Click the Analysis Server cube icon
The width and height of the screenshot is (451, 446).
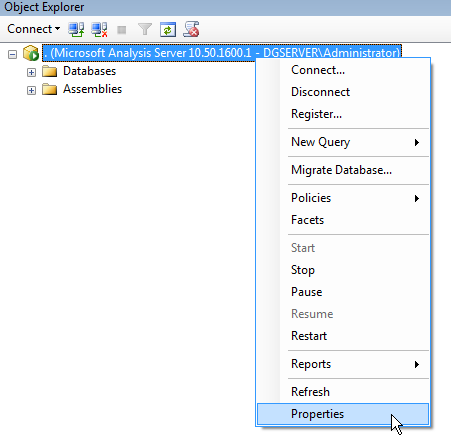point(31,53)
